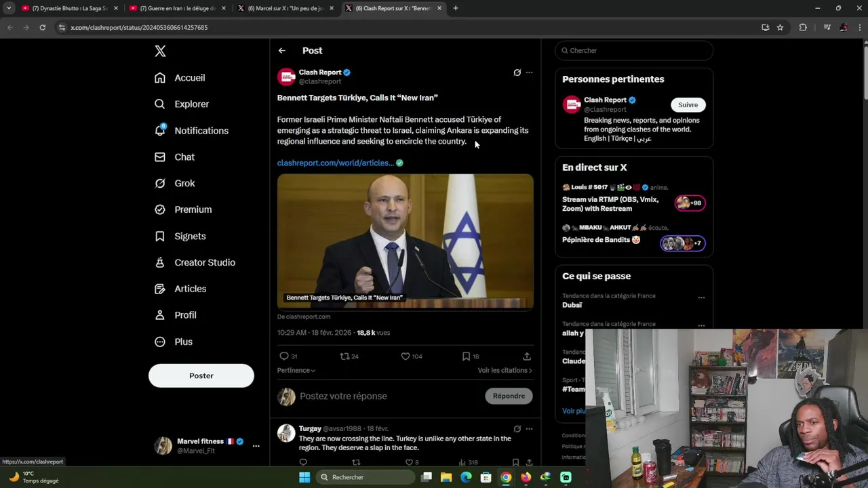Click the Chercher search field
Viewport: 868px width, 488px height.
634,51
